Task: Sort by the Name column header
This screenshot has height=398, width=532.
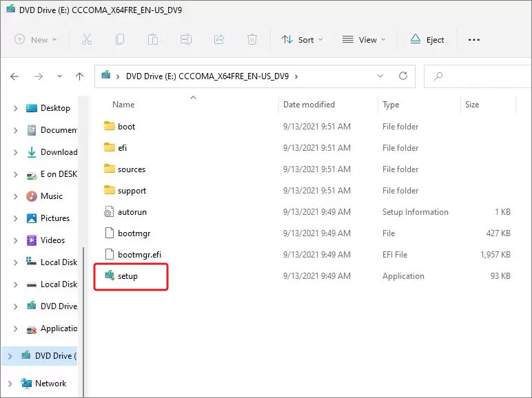Action: pos(123,105)
